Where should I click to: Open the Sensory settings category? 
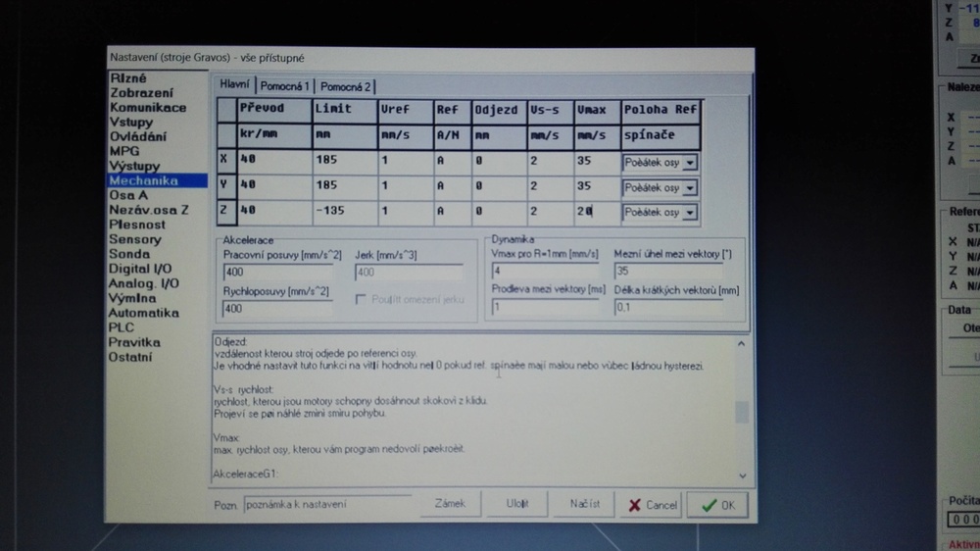pyautogui.click(x=134, y=239)
